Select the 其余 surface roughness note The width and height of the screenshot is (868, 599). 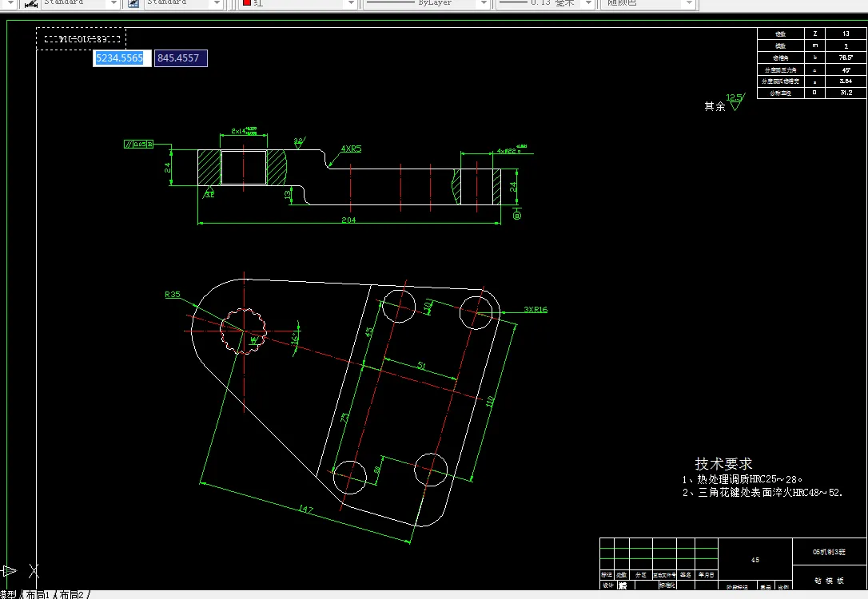pyautogui.click(x=715, y=106)
